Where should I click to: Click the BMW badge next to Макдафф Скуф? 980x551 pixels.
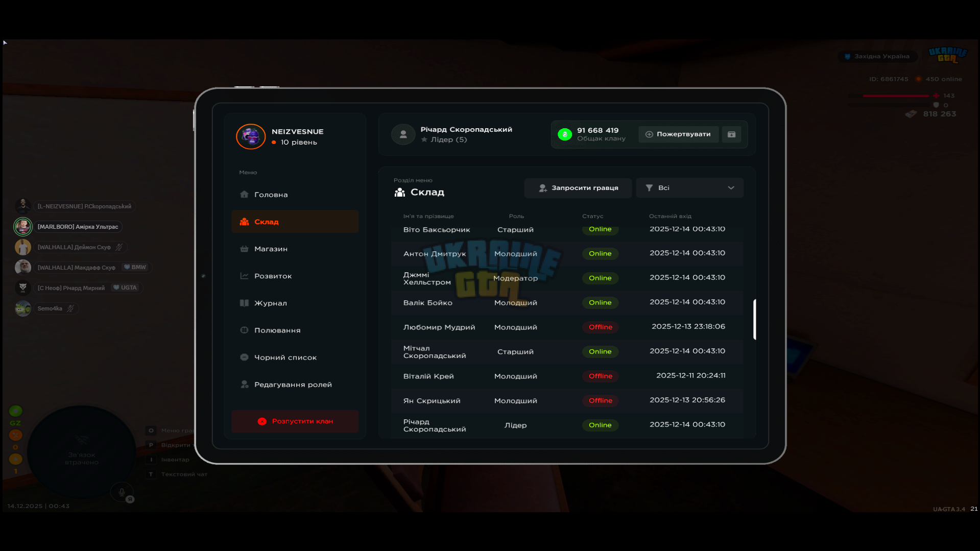(135, 267)
